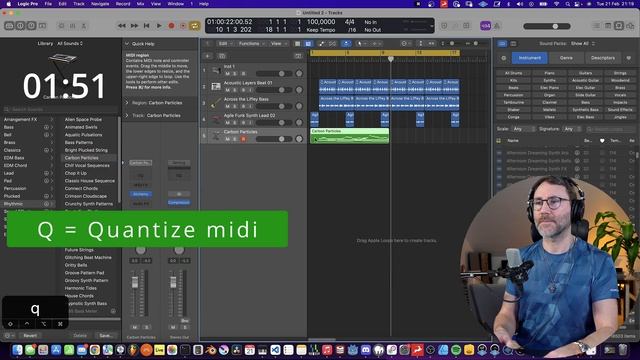Open the Mixer button in control bar
This screenshot has width=640, height=360.
[73, 26]
